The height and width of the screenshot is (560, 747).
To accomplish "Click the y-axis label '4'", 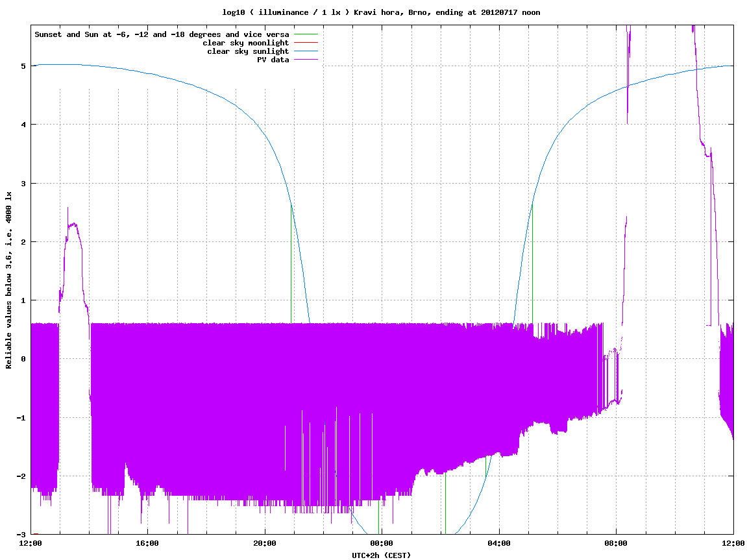I will [23, 125].
